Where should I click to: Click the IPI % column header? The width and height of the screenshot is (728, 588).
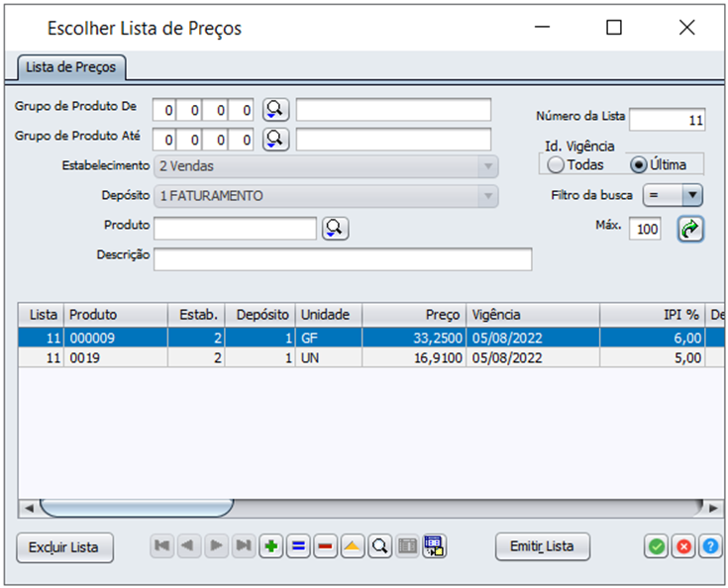click(653, 315)
